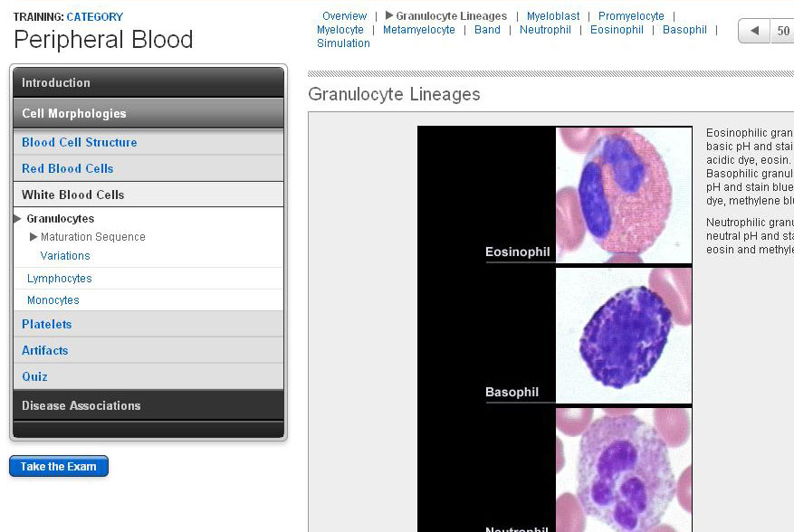This screenshot has height=532, width=794.
Task: Jump to Myeloblast in top navigation
Action: click(x=553, y=16)
